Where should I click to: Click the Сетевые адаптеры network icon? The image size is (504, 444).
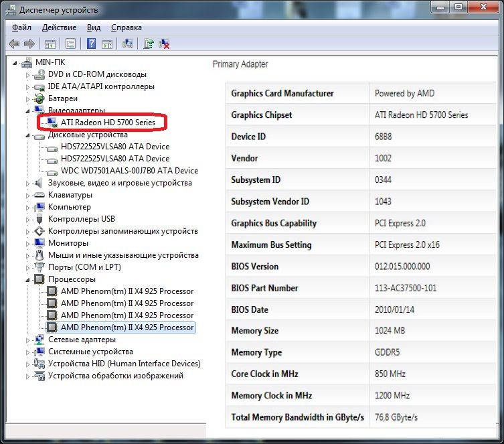(39, 340)
